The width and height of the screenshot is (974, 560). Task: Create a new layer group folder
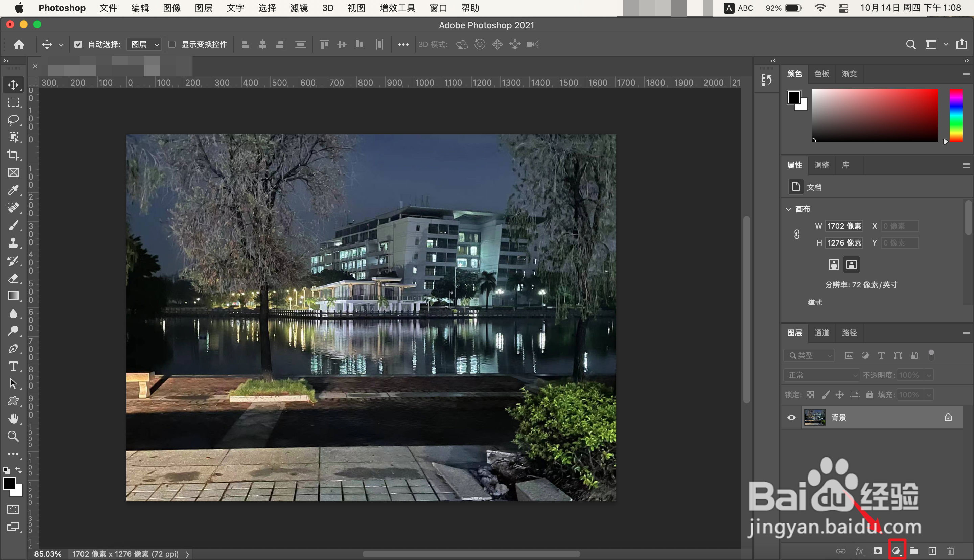(x=914, y=551)
